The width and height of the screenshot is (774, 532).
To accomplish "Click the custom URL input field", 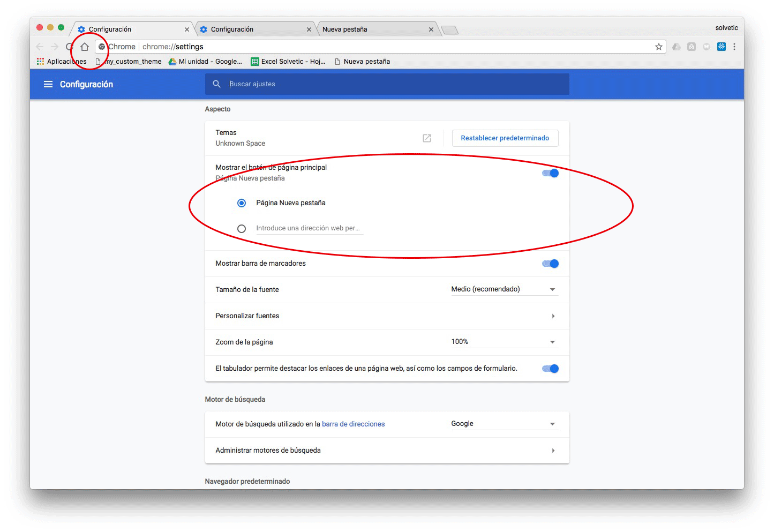I will pos(309,228).
